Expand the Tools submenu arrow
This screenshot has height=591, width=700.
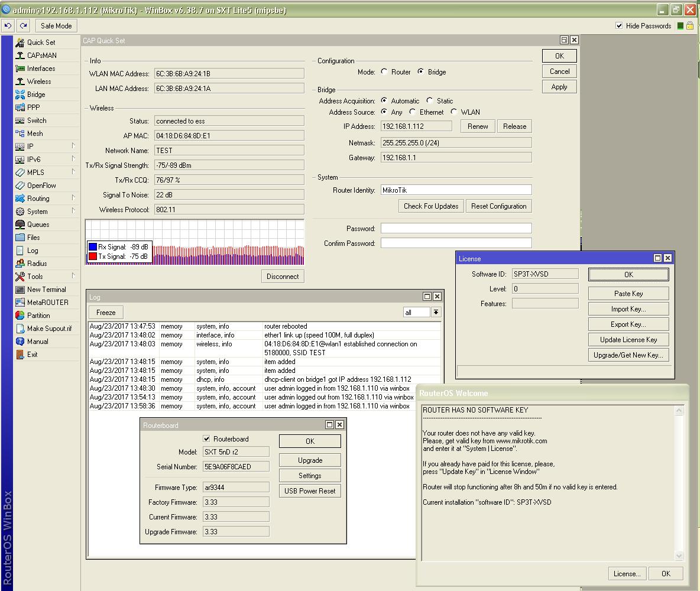(x=74, y=276)
